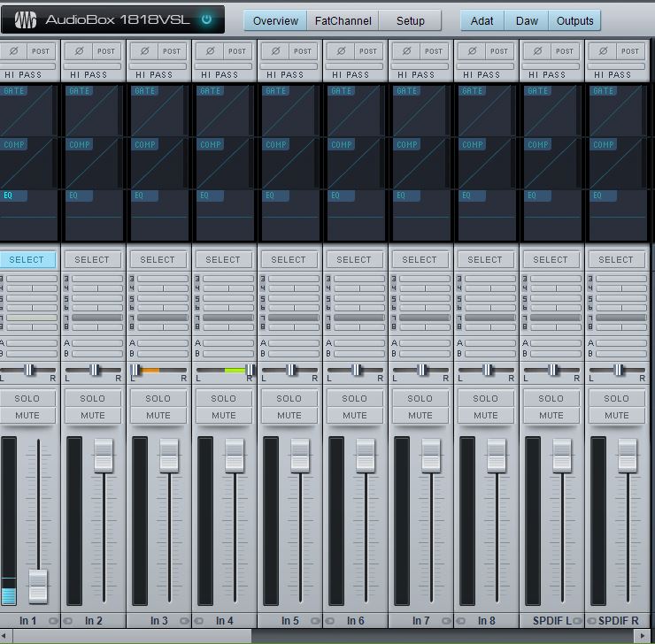
Task: Open the GATE section on channel In 4
Action: click(x=211, y=91)
